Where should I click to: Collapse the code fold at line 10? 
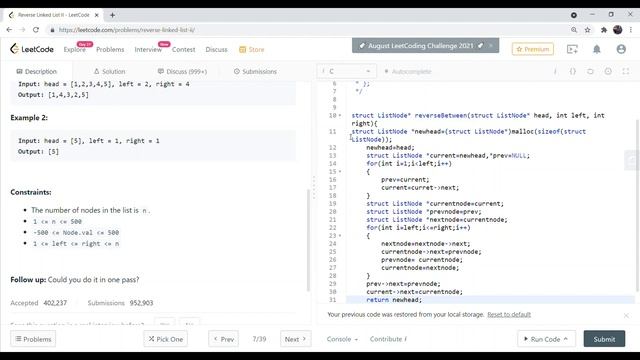340,116
